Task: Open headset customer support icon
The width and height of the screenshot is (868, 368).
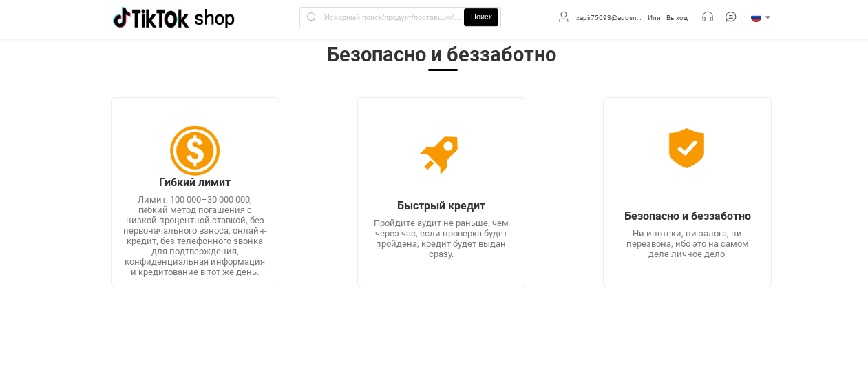Action: [x=708, y=17]
